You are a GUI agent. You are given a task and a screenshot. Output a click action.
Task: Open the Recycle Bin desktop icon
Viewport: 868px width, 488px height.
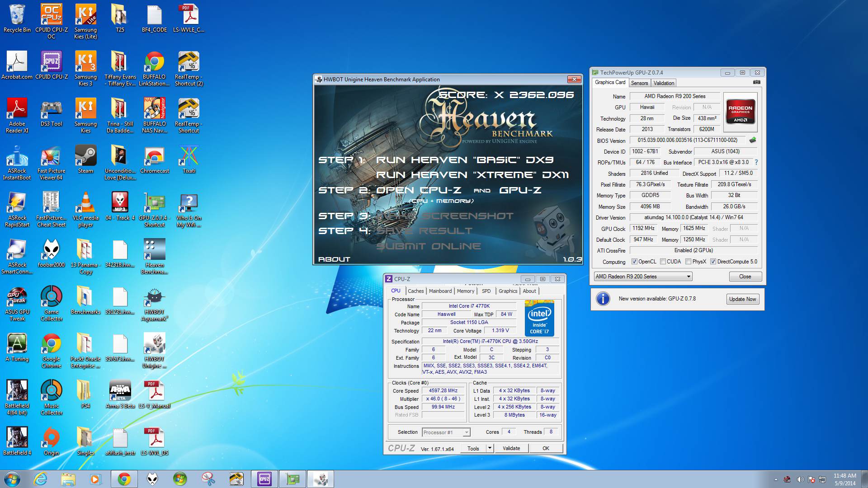point(17,19)
